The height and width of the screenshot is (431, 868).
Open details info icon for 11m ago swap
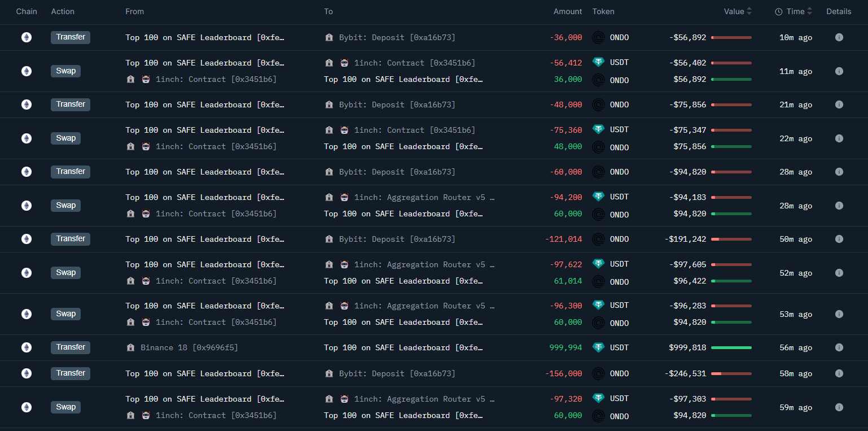pos(839,71)
